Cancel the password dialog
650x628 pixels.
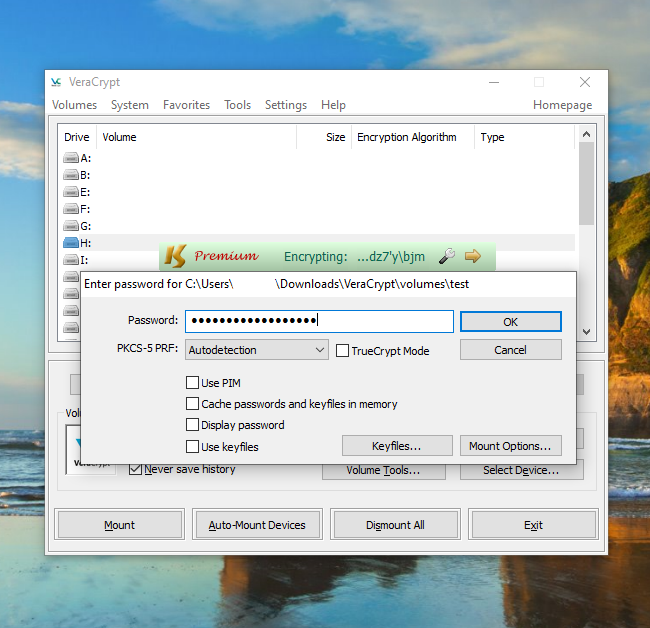[511, 350]
